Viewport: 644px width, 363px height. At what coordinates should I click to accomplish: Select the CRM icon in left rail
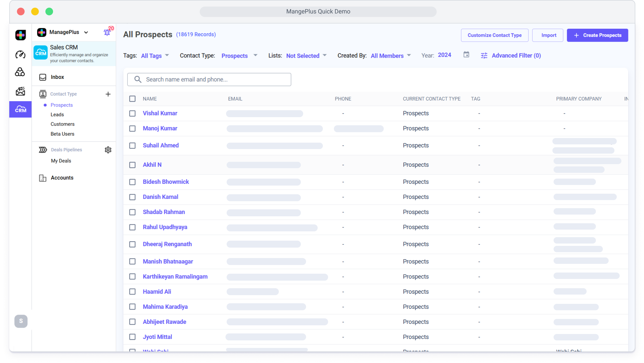pyautogui.click(x=21, y=109)
